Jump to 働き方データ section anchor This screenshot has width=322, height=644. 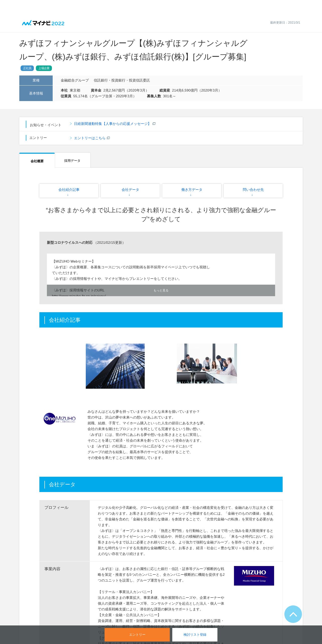(192, 191)
